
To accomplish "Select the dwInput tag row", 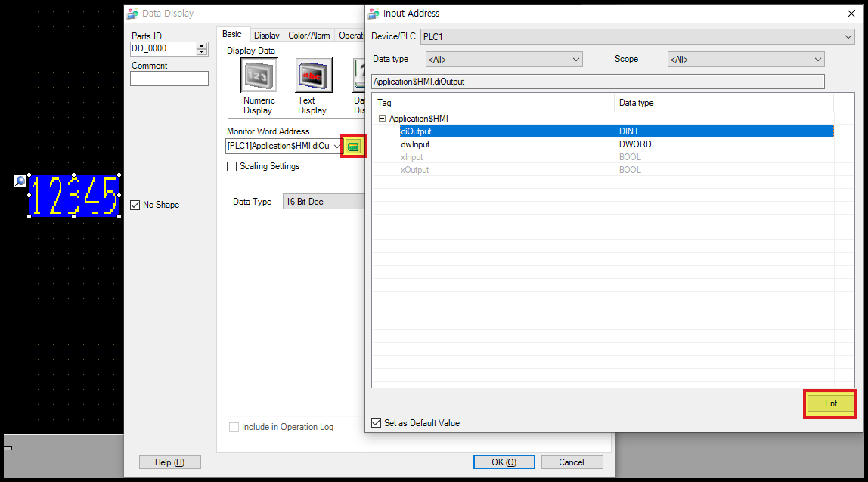I will (x=603, y=144).
